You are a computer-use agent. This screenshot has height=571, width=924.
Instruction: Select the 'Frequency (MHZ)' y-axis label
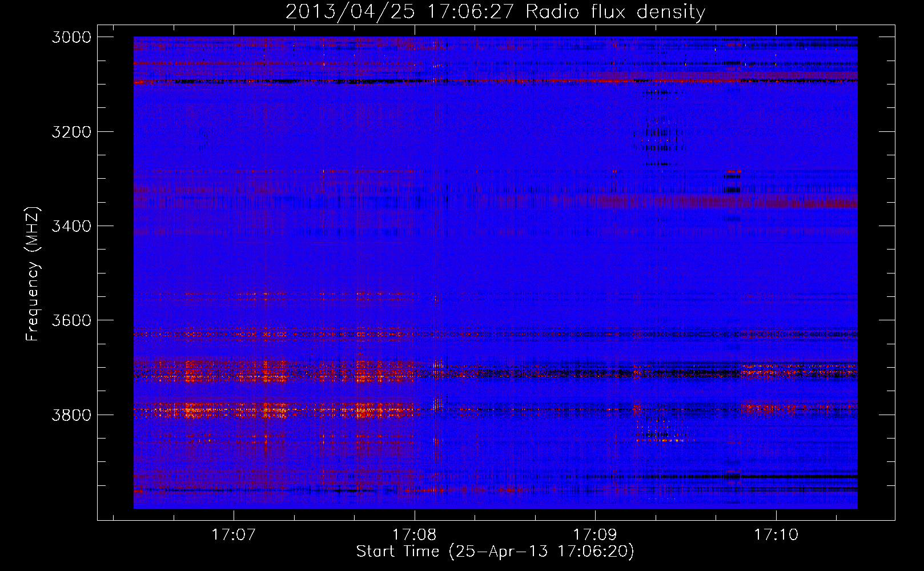[x=33, y=274]
